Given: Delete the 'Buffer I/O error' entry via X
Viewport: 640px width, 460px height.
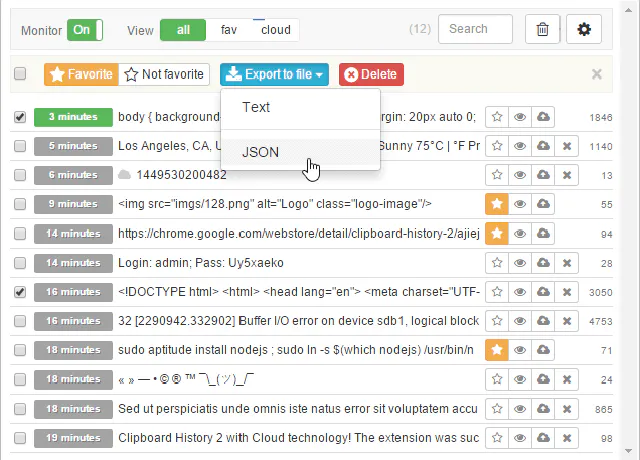Looking at the screenshot, I should [x=567, y=321].
